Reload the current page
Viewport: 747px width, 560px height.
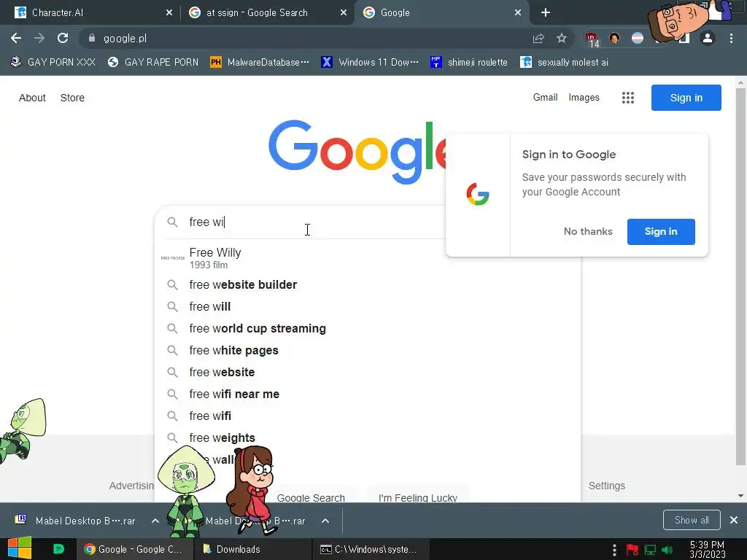click(63, 38)
